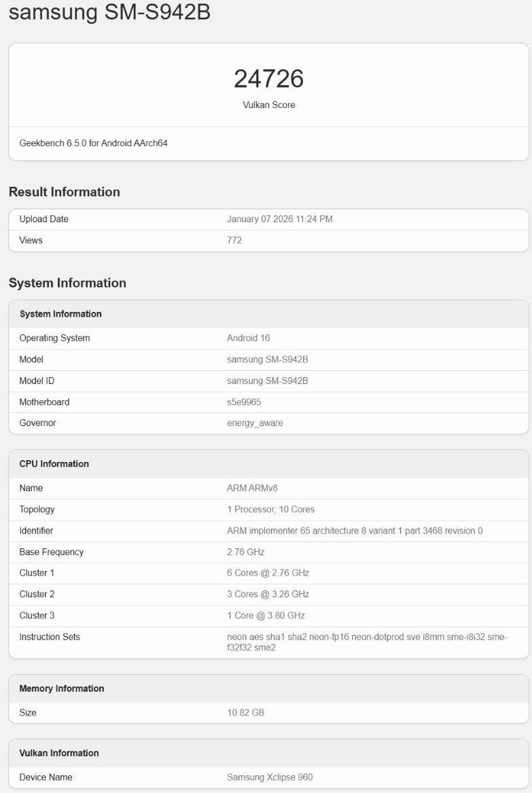The width and height of the screenshot is (532, 793).
Task: Click the samsung SM-S942B page title
Action: 109,13
